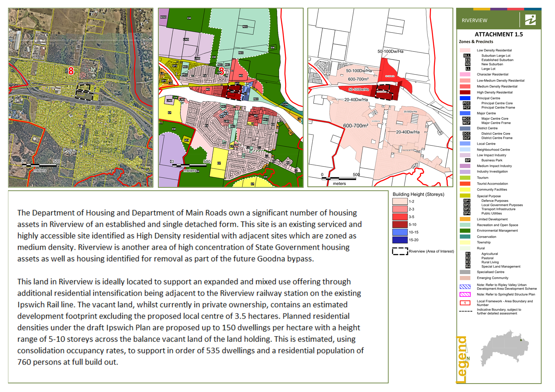The image size is (555, 392).
Task: Click the Community Facilities yellow swatch
Action: pos(465,190)
